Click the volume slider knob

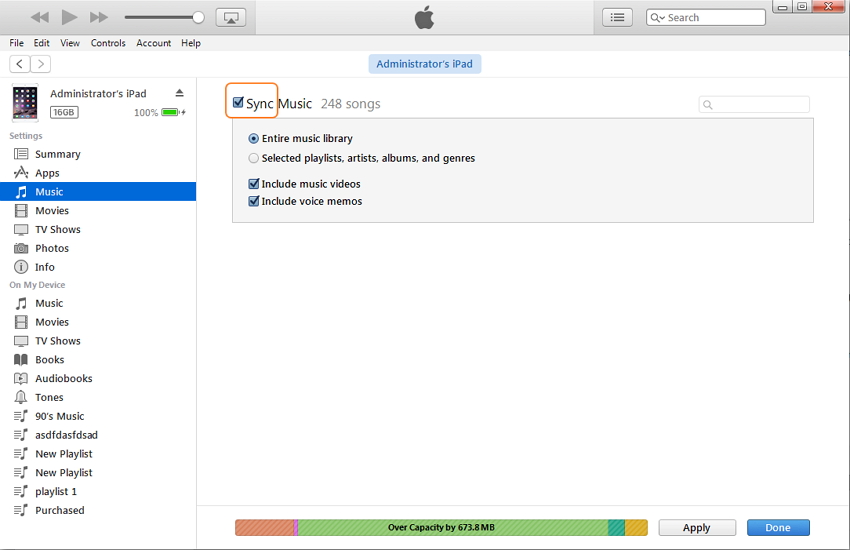(198, 17)
